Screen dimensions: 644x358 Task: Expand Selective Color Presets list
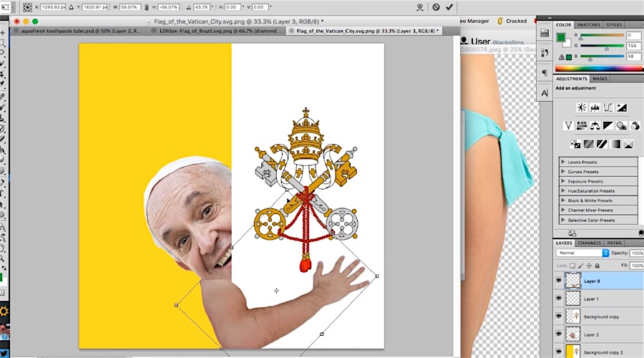pos(563,220)
